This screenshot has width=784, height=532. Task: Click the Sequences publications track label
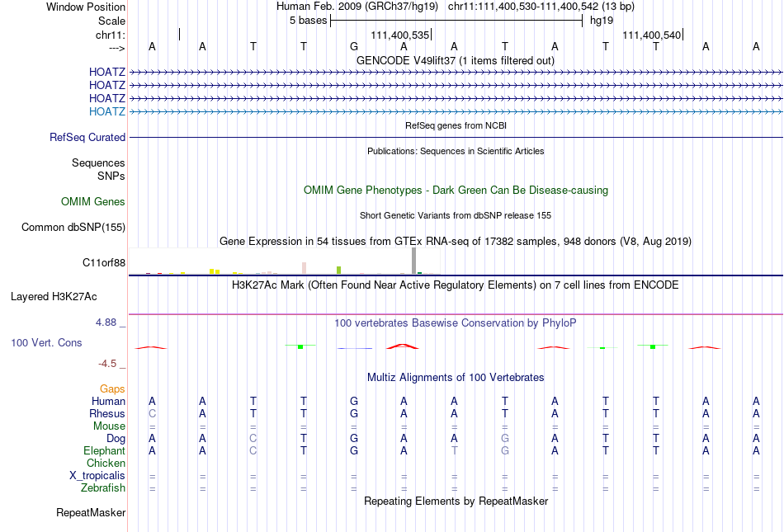point(98,162)
